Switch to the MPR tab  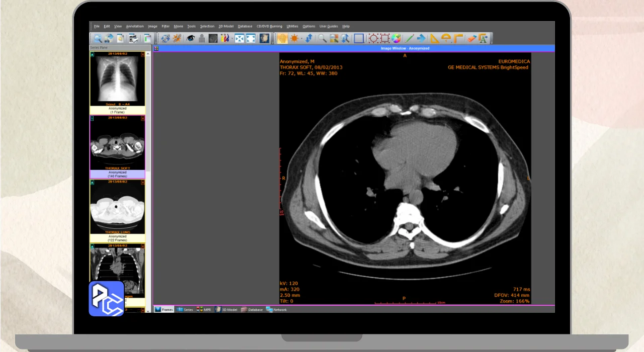pyautogui.click(x=204, y=310)
